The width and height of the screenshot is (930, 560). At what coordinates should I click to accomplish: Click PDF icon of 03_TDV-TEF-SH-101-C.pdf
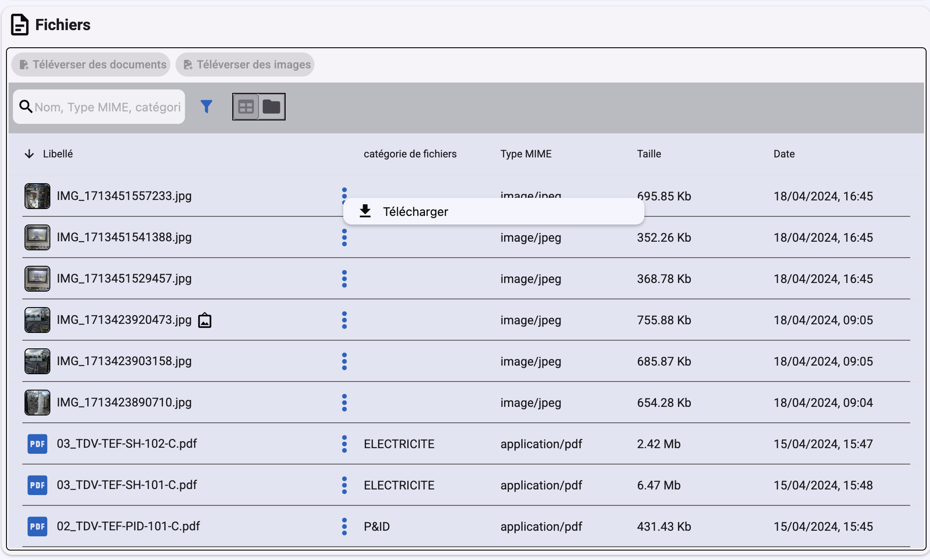(37, 485)
